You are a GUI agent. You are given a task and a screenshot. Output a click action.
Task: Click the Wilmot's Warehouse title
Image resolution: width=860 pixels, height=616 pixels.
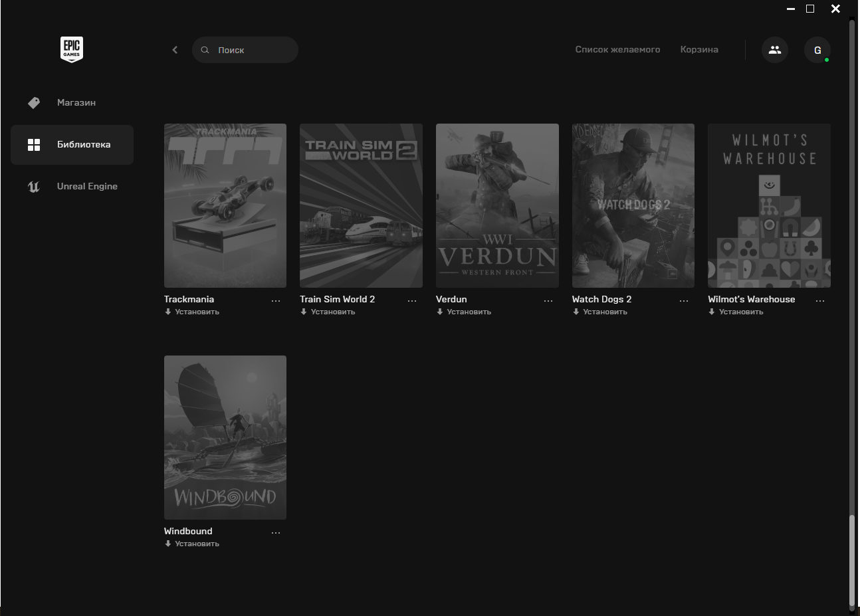(752, 299)
